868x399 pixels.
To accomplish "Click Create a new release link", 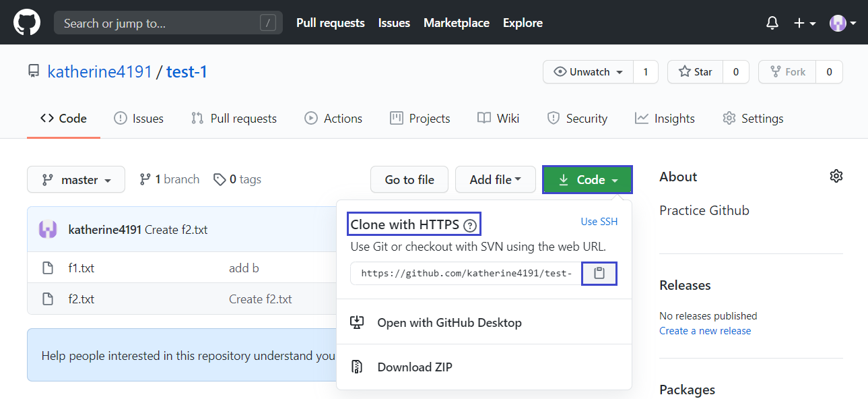I will tap(705, 331).
